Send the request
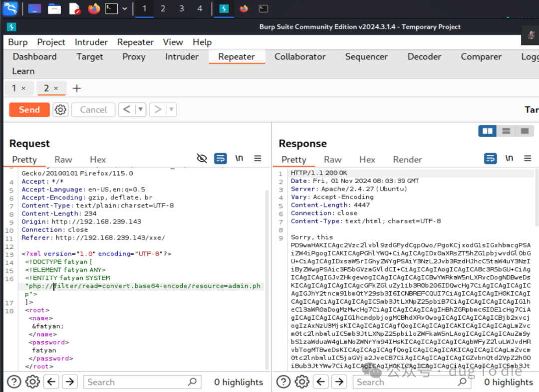 coord(29,110)
